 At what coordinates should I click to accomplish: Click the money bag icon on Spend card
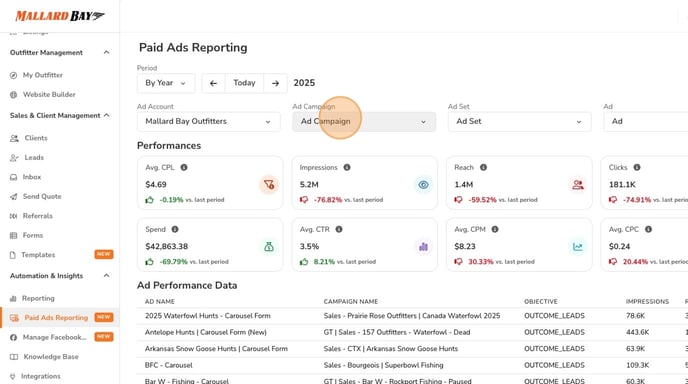269,247
